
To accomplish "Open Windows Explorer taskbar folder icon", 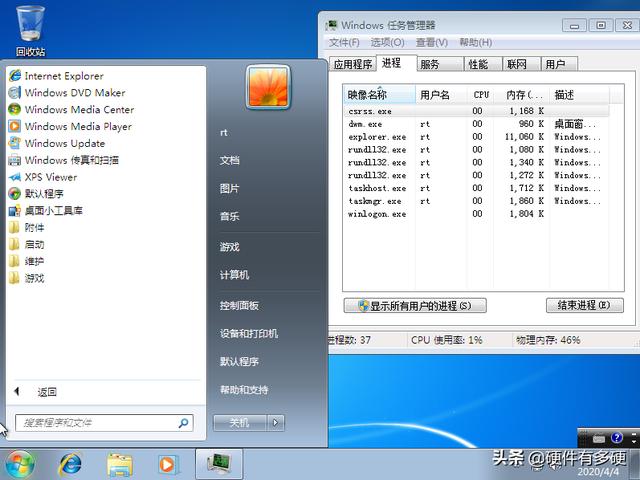I will point(119,465).
